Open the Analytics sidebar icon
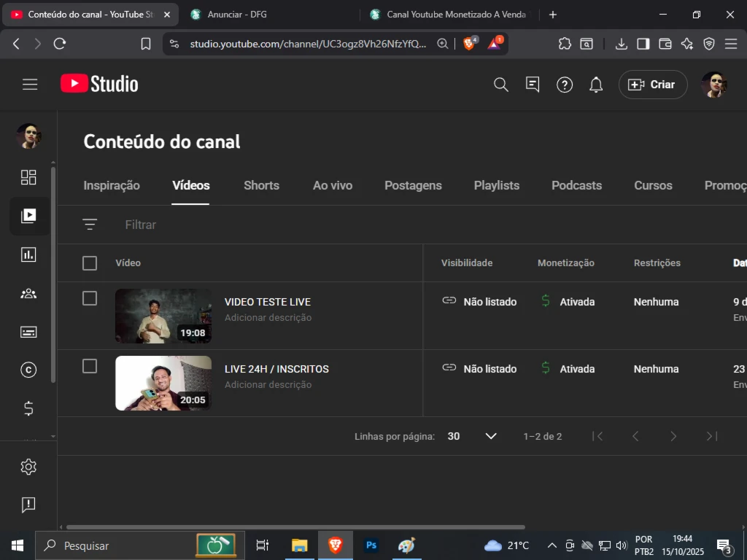747x560 pixels. tap(28, 254)
